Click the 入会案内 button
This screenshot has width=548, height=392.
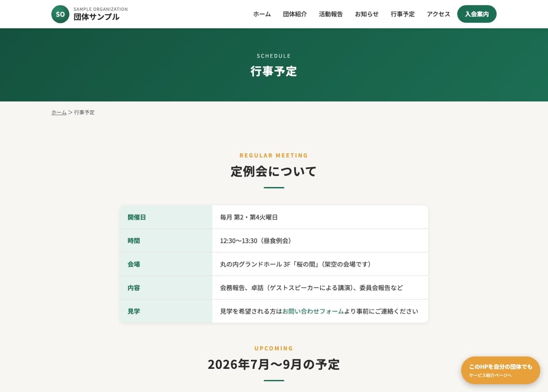pyautogui.click(x=477, y=14)
